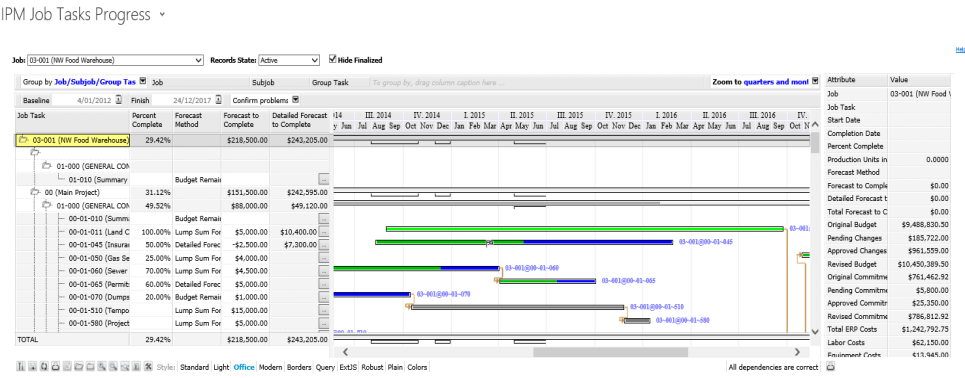Image resolution: width=965 pixels, height=378 pixels.
Task: Click the vertical scrollbar down arrow
Action: [815, 331]
